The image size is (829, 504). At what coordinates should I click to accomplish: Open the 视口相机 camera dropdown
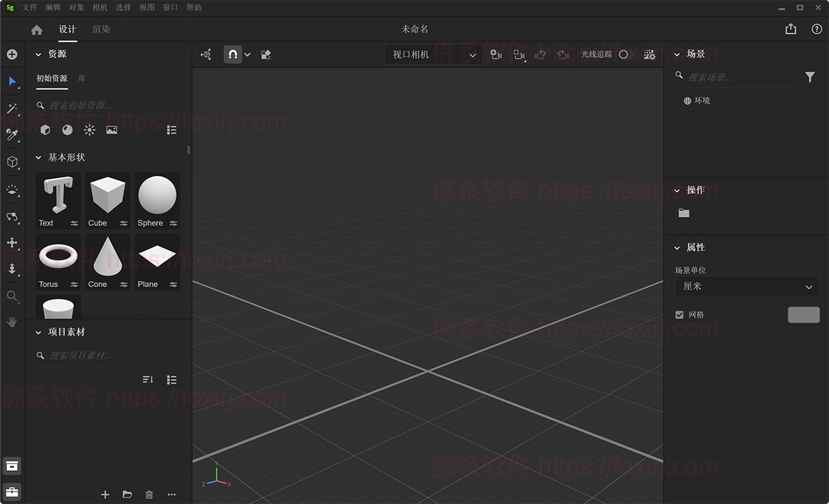433,54
